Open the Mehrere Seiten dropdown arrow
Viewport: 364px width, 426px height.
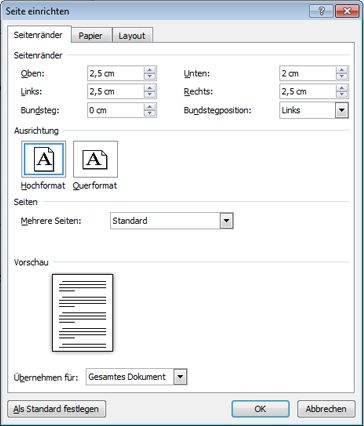[x=226, y=221]
